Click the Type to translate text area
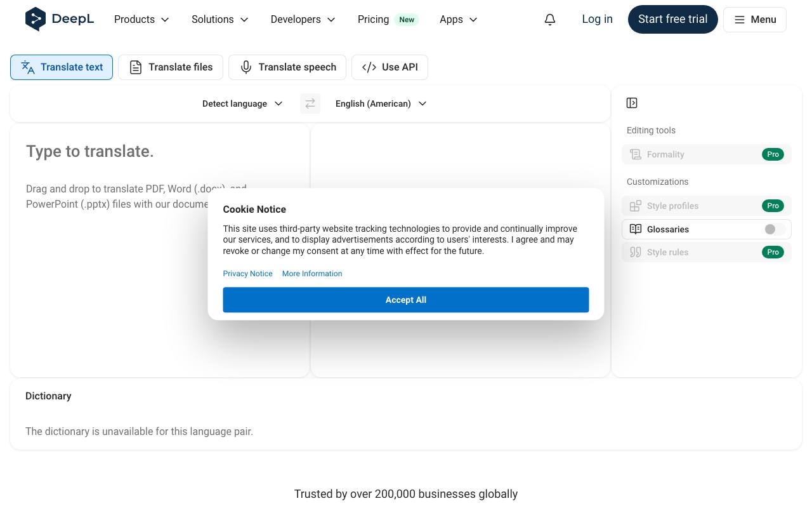812x508 pixels. tap(160, 250)
